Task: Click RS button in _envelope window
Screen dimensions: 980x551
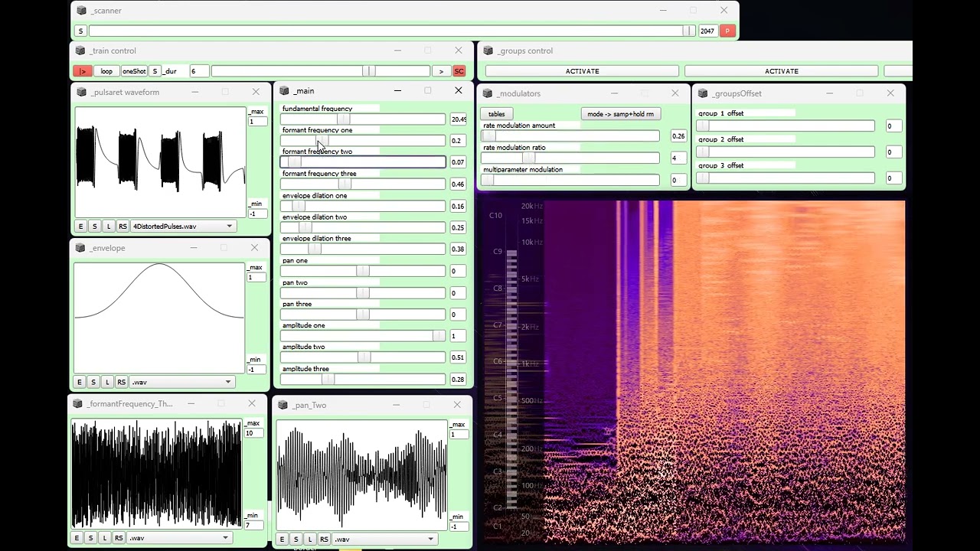Action: click(x=121, y=382)
